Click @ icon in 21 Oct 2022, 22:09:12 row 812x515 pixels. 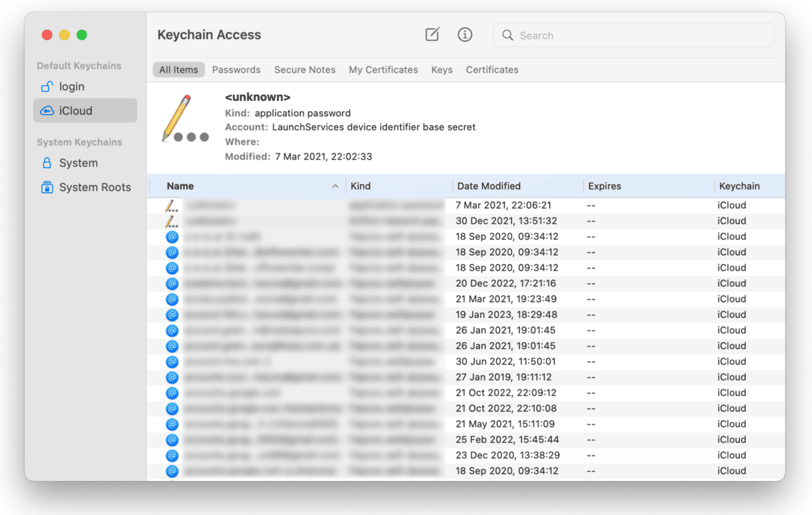coord(172,393)
